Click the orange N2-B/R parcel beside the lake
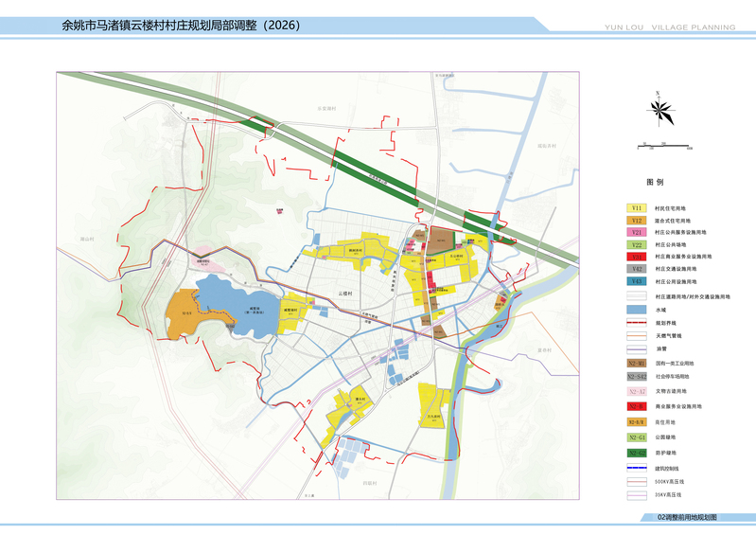756x535 pixels. [187, 314]
